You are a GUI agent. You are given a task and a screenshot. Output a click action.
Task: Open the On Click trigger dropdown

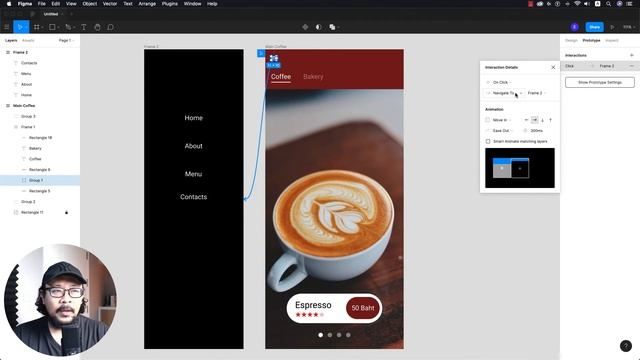click(x=502, y=82)
